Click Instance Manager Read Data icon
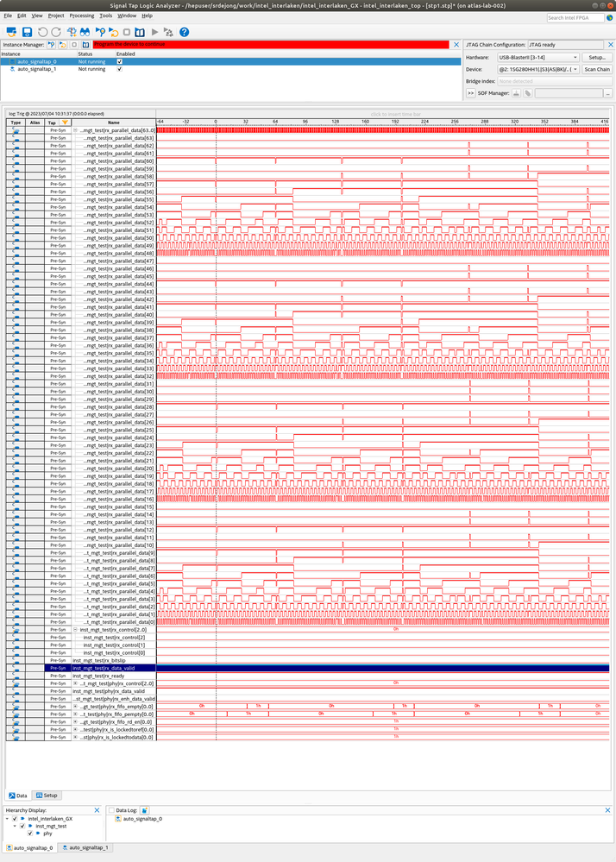 [85, 45]
